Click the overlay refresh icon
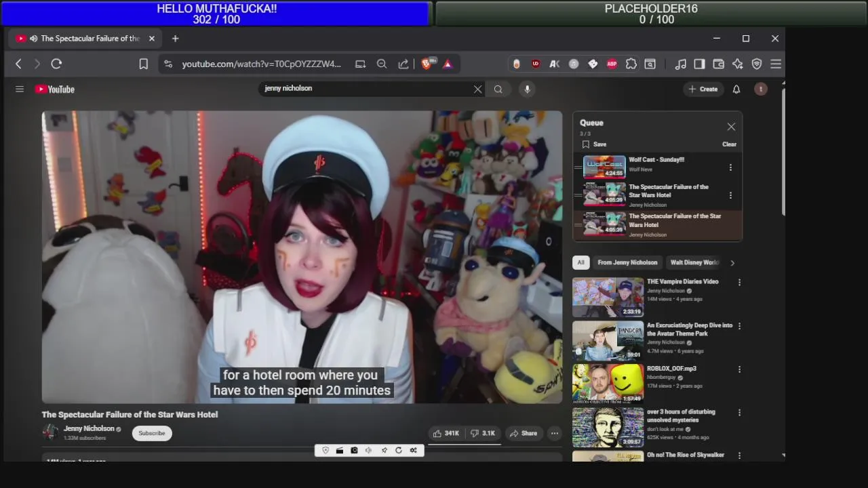 [398, 450]
